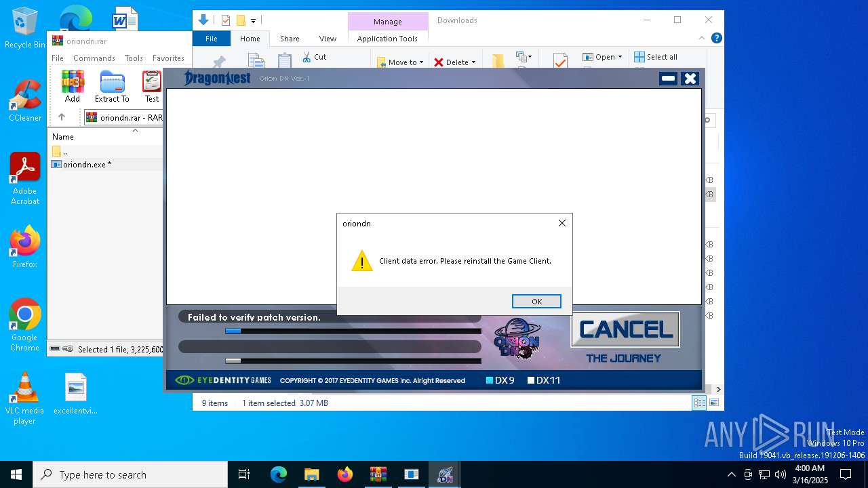868x488 pixels.
Task: Switch to the Share ribbon tab
Action: pyautogui.click(x=290, y=39)
